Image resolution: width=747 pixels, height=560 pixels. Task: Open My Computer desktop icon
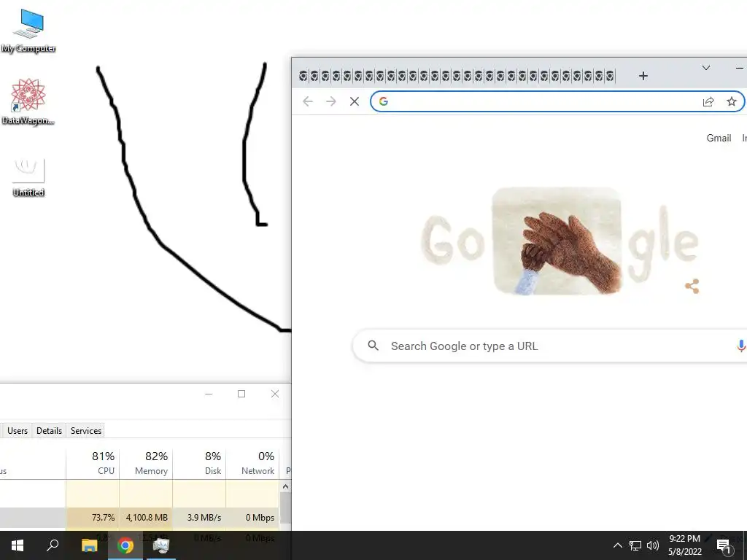point(28,31)
